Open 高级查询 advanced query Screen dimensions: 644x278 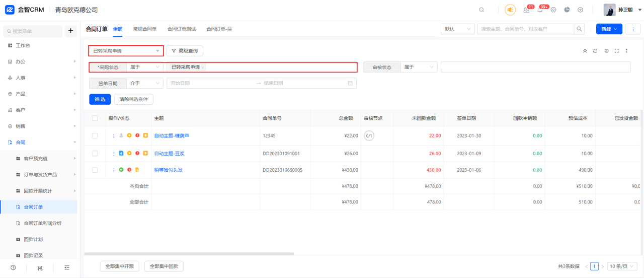click(185, 51)
